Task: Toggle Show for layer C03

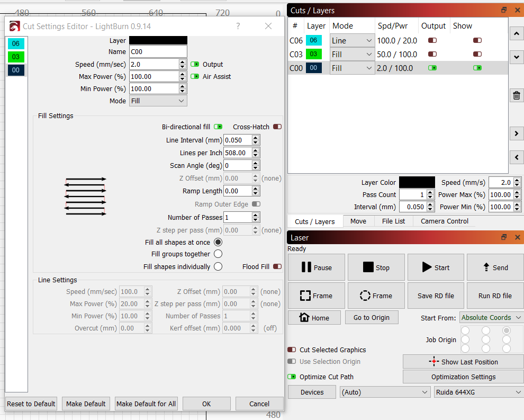Action: 477,54
